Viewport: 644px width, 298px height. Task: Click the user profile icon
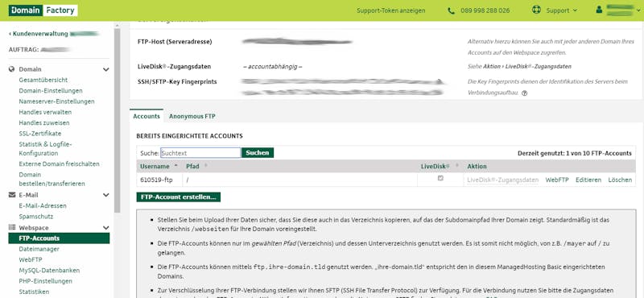pos(599,10)
